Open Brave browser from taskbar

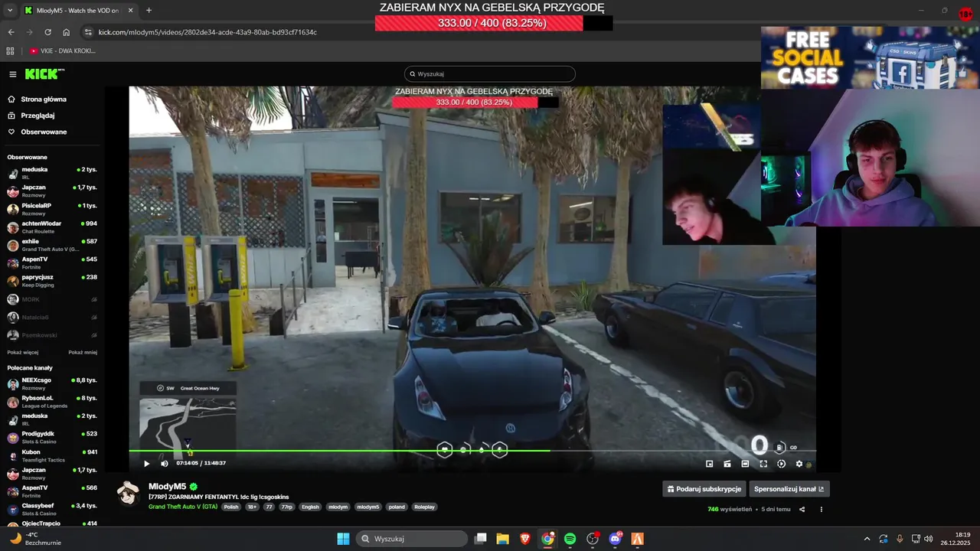(x=524, y=539)
